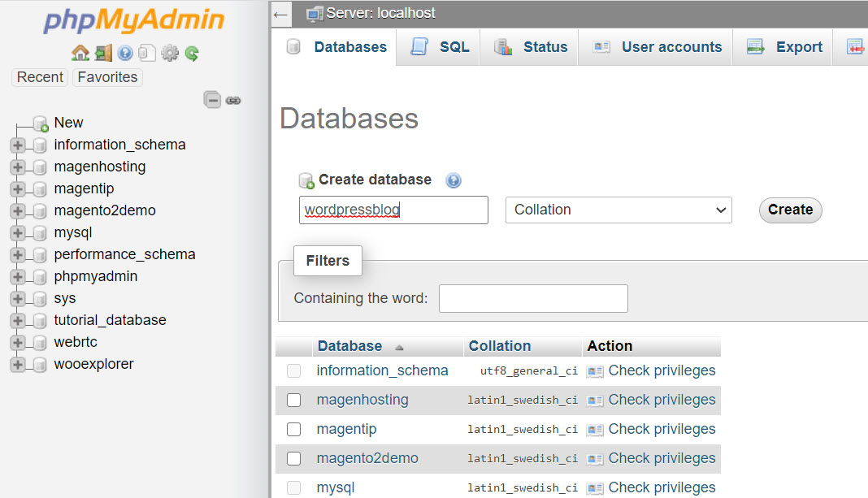868x498 pixels.
Task: Click privileges icon in magento2demo row
Action: (x=595, y=459)
